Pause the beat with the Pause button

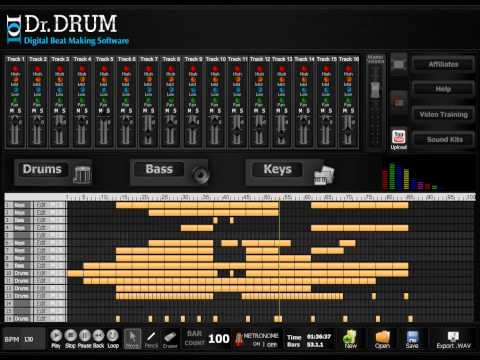point(84,335)
